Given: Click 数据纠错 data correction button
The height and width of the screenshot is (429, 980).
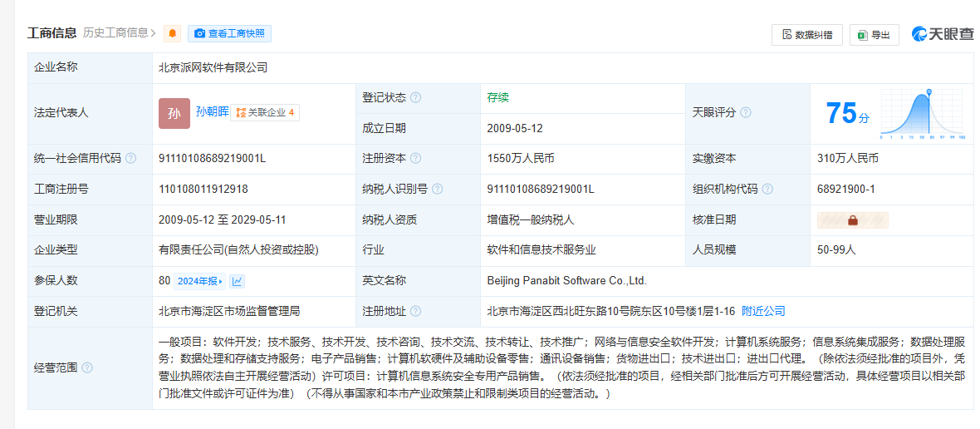Looking at the screenshot, I should point(807,35).
